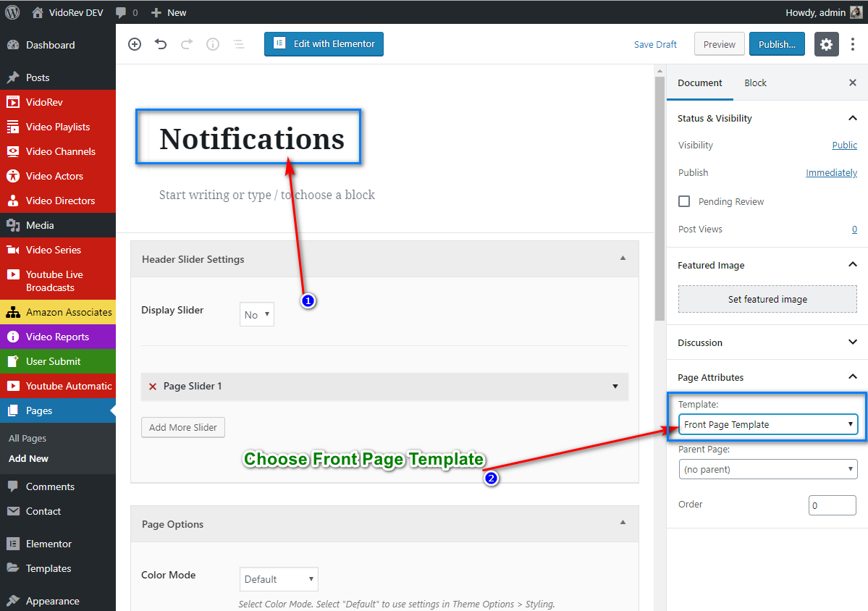Click the settings gear icon

pos(827,44)
